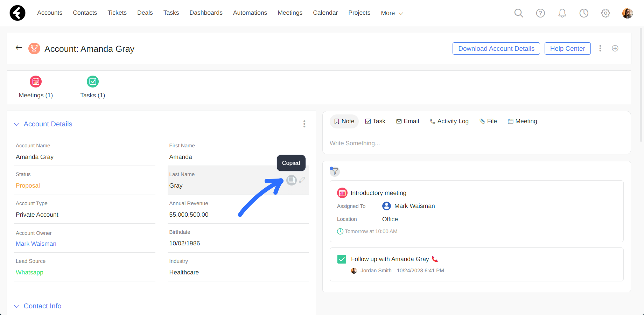The height and width of the screenshot is (315, 644).
Task: Open the Tasks (1) checkmark icon
Action: (93, 82)
